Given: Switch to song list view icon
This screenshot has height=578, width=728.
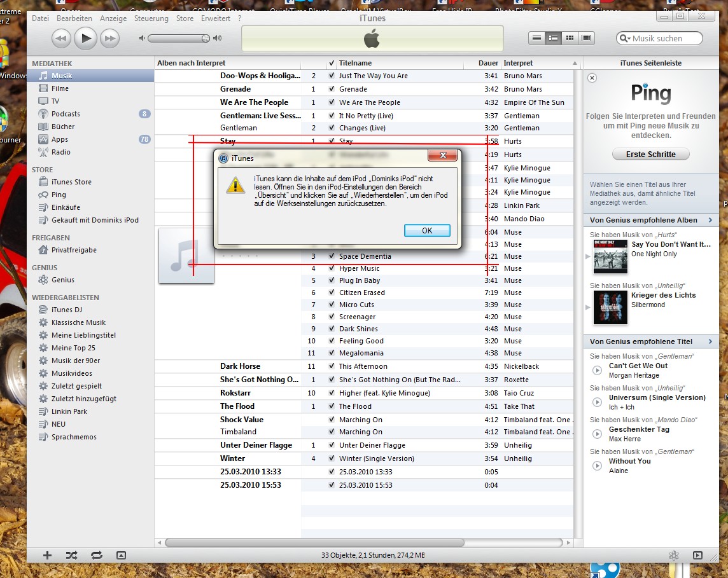Looking at the screenshot, I should 536,38.
